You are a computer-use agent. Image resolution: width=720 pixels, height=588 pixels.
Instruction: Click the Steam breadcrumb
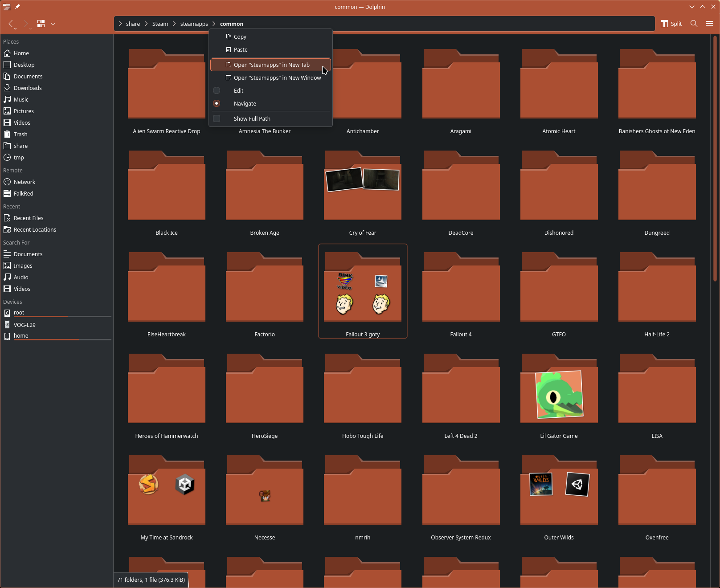(160, 24)
